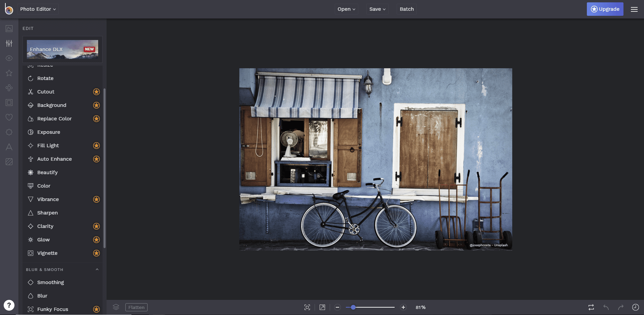Undo the last edit
The width and height of the screenshot is (644, 315).
tap(606, 307)
